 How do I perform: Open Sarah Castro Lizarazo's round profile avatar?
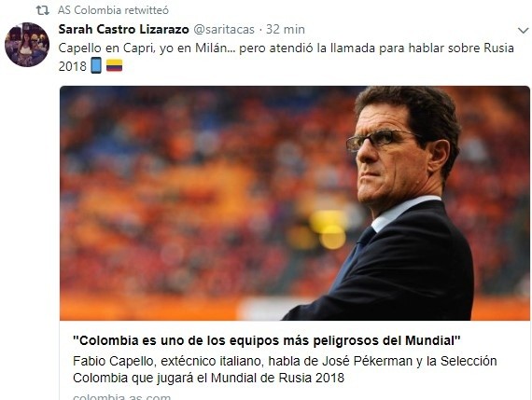pos(27,45)
